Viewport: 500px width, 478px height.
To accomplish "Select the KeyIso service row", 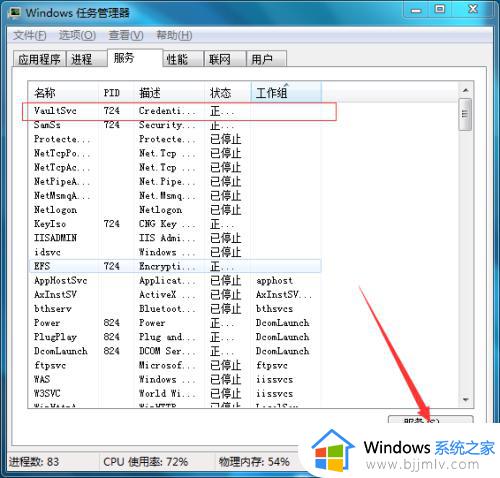I will pyautogui.click(x=175, y=224).
